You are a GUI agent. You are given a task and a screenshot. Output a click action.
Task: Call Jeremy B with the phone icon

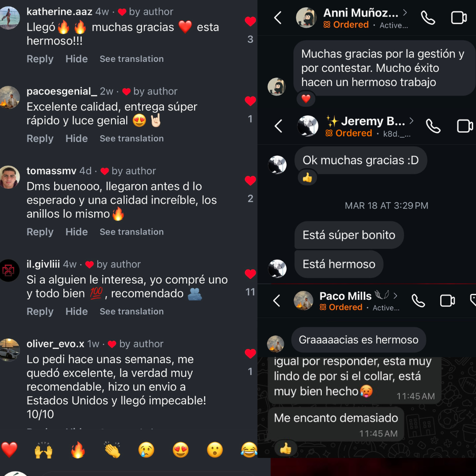tap(433, 126)
